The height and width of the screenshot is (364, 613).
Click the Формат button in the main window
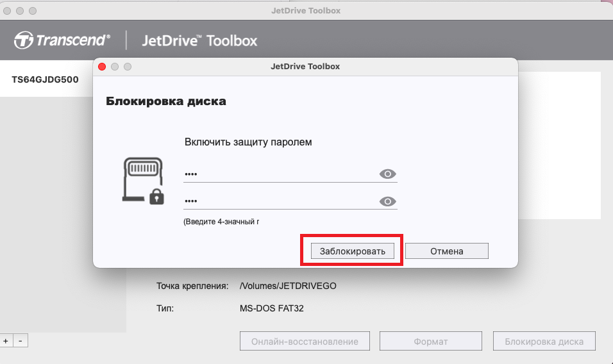coord(430,342)
